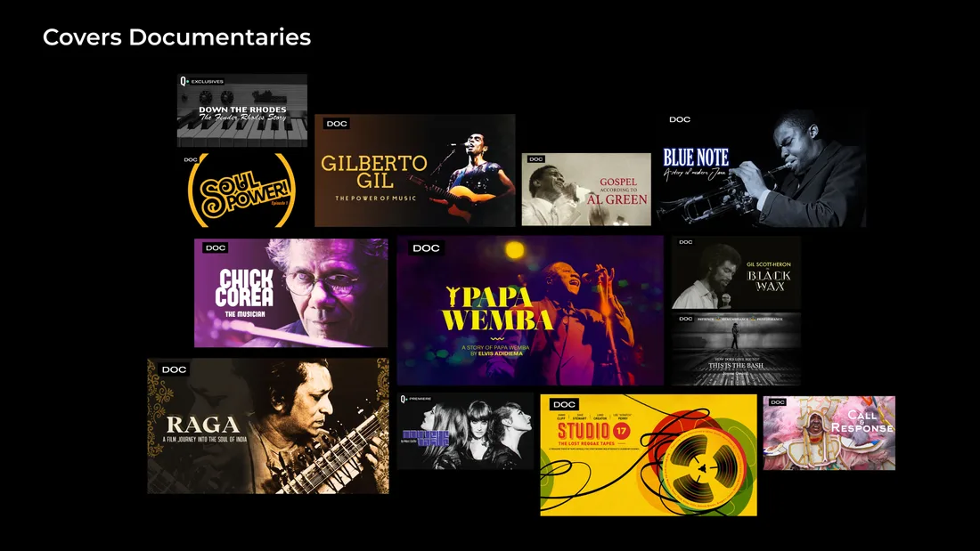Select the premiere cover with three women
Viewport: 980px width, 551px height.
(x=466, y=431)
